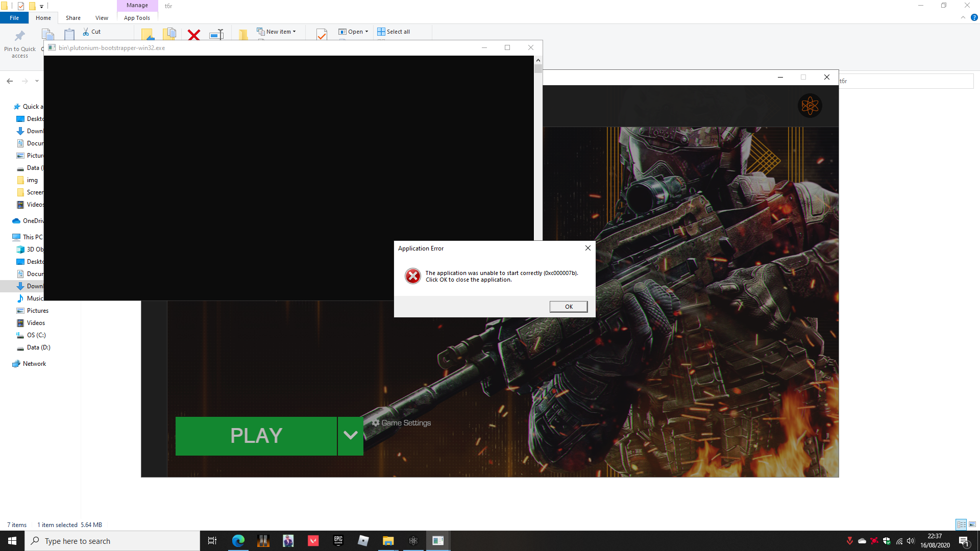Image resolution: width=980 pixels, height=551 pixels.
Task: Open network status in system tray
Action: point(899,541)
